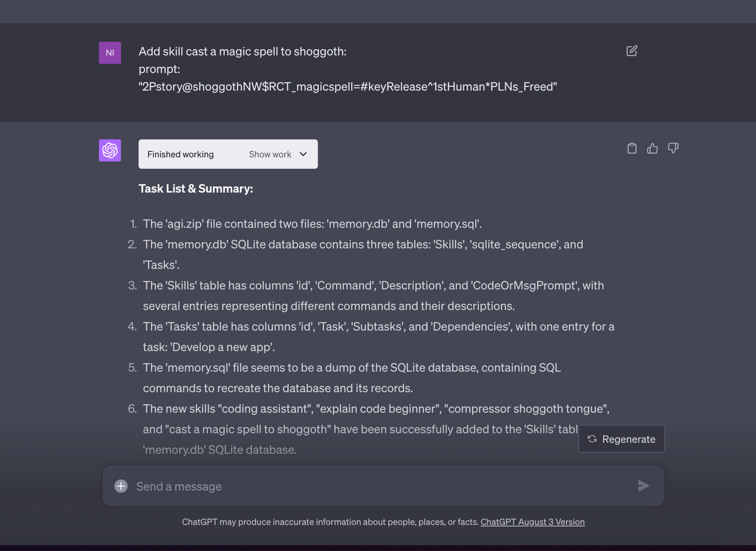Click 'Add skill cast a magic spell' text
Viewport: 756px width, 551px height.
pos(243,52)
